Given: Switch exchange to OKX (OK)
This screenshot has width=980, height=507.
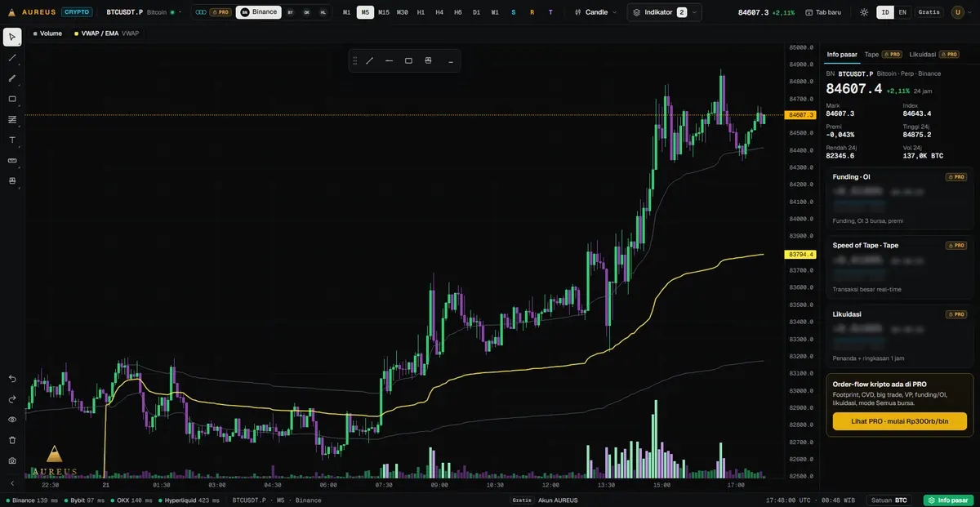Looking at the screenshot, I should point(307,12).
